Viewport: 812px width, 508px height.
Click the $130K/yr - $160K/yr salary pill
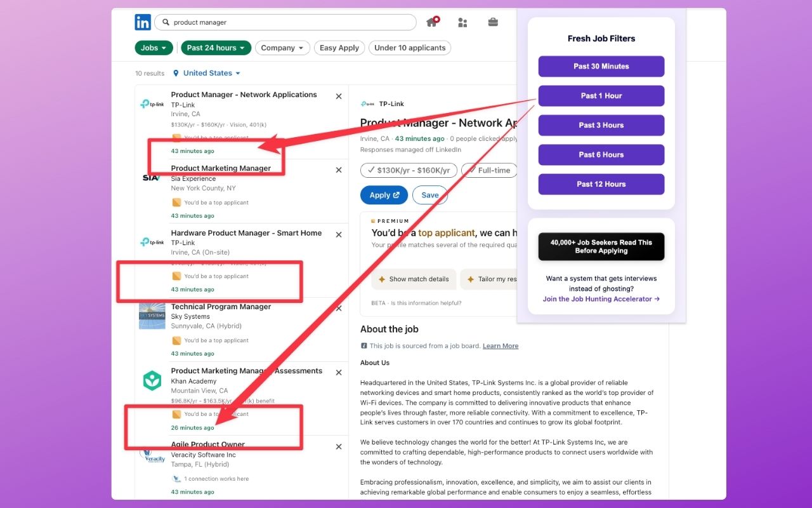(408, 170)
